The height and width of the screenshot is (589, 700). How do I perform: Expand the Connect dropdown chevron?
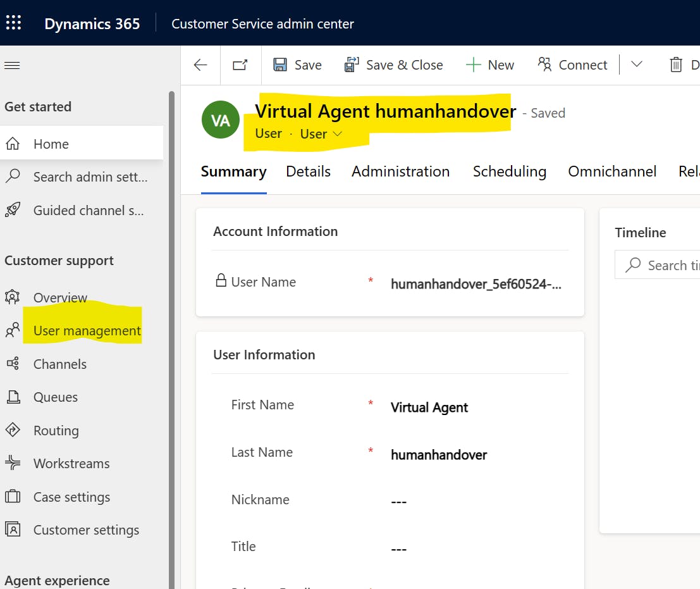click(637, 65)
